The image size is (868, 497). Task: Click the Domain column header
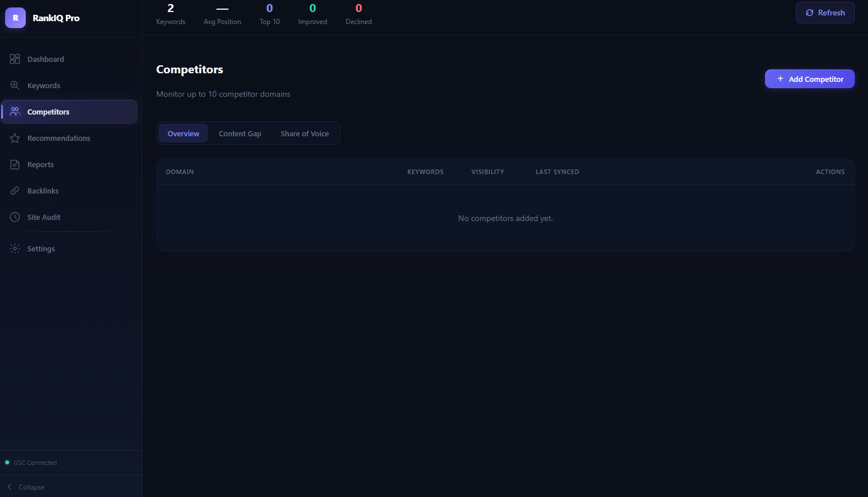[x=180, y=172]
